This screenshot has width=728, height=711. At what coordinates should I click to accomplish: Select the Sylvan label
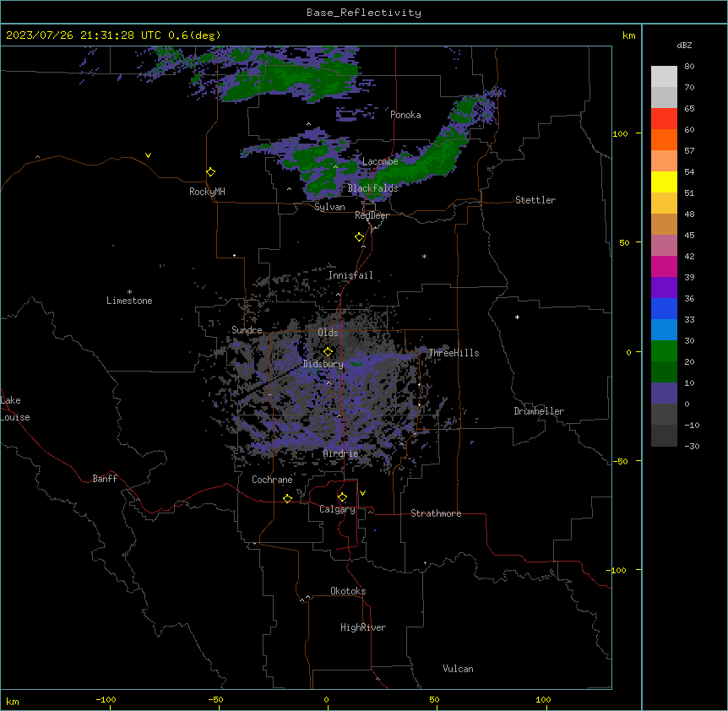coord(329,207)
